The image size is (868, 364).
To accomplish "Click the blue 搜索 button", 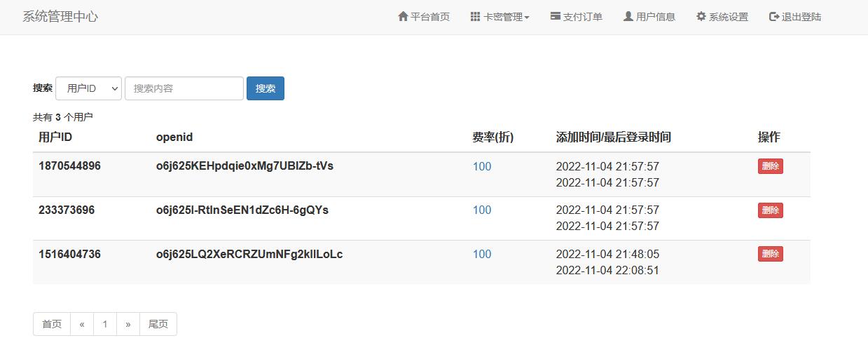I will point(266,88).
